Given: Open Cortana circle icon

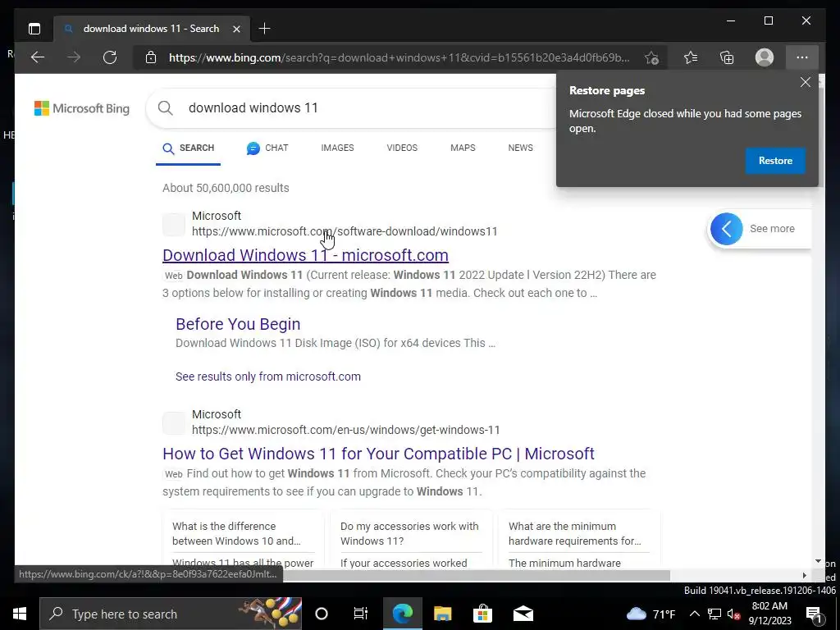Looking at the screenshot, I should (x=322, y=614).
